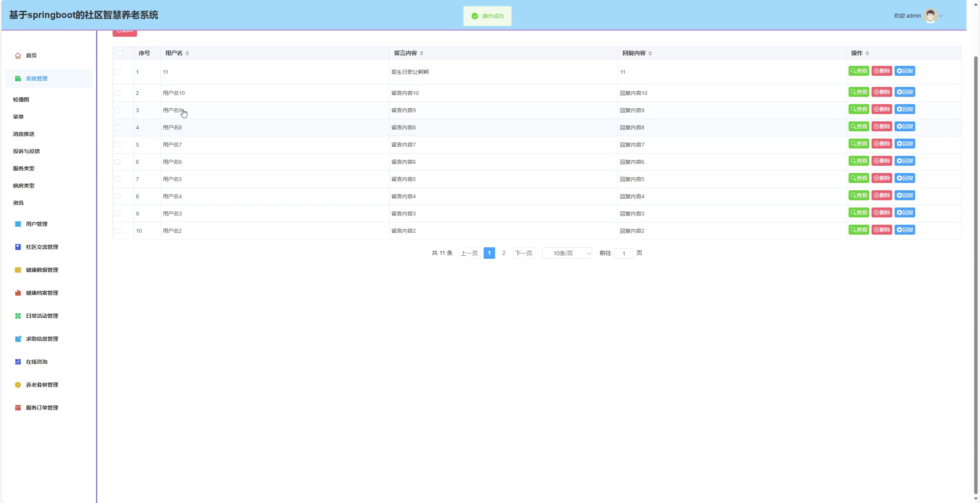This screenshot has width=980, height=503.
Task: Click the 养老套餐管理 round icon
Action: point(18,385)
